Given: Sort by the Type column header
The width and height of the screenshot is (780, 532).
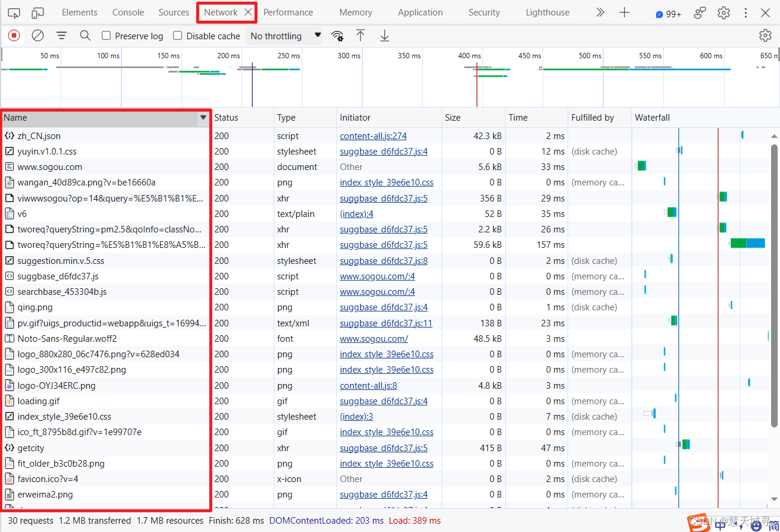Looking at the screenshot, I should click(x=305, y=118).
